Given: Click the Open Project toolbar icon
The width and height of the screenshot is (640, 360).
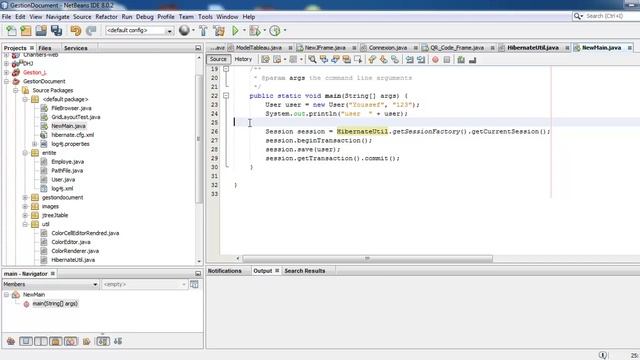Looking at the screenshot, I should [41, 31].
